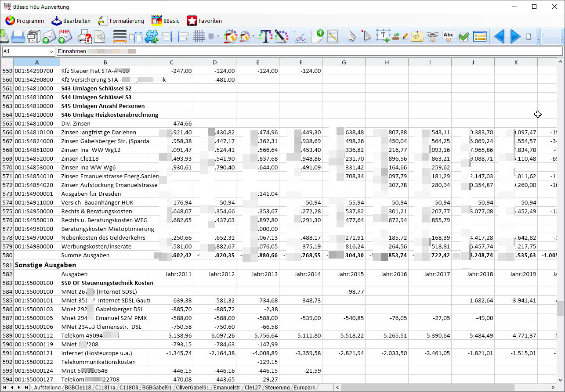Switch to the BGBCle118 sheet tab
The image size is (565, 392).
pos(78,388)
